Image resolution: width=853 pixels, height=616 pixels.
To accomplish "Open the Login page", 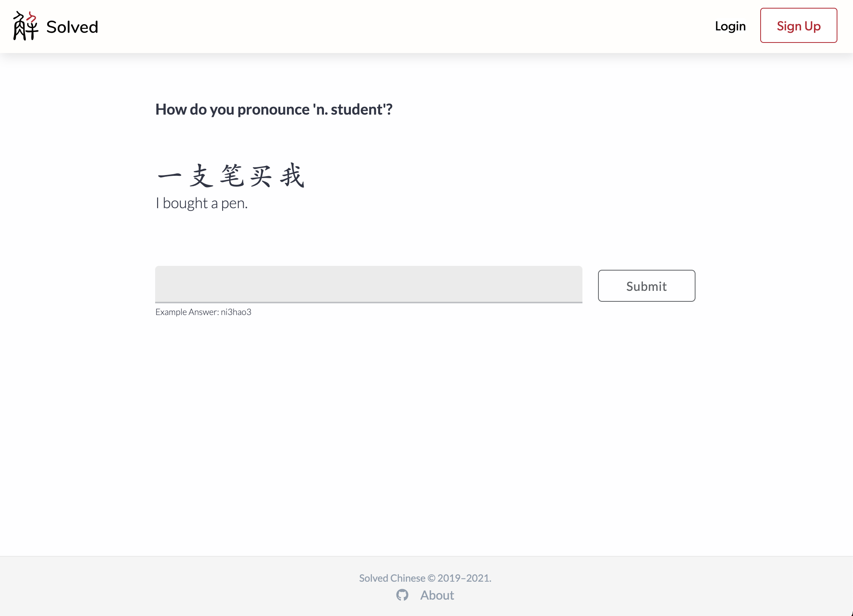I will [x=730, y=26].
